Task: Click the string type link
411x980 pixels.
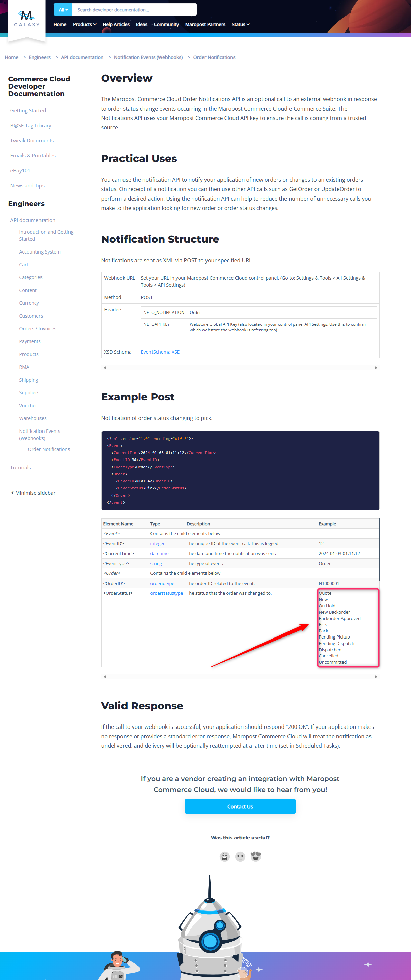Action: [x=156, y=563]
